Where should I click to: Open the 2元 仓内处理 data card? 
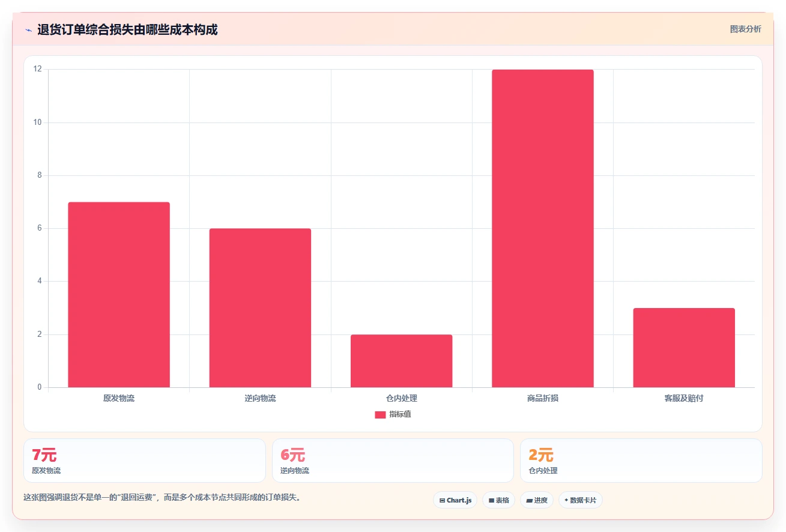pyautogui.click(x=641, y=461)
